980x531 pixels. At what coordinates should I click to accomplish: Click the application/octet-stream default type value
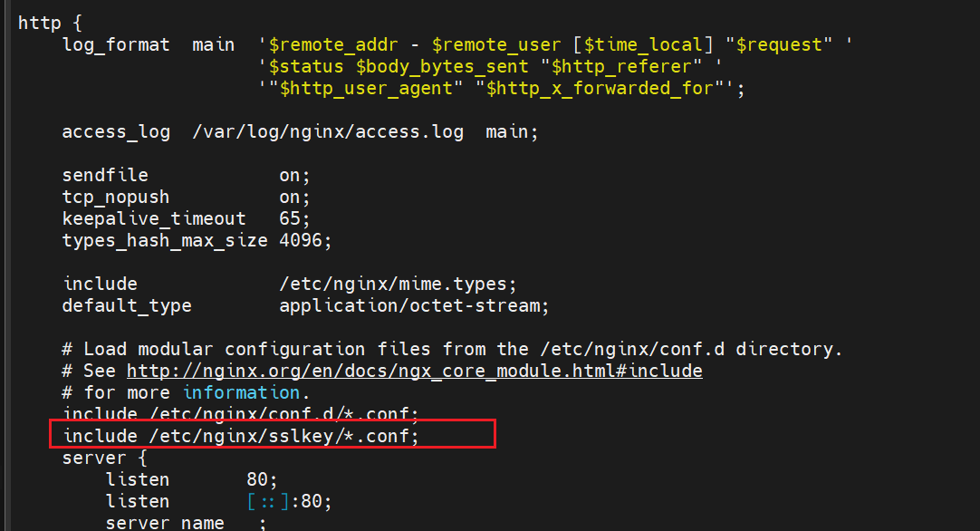point(413,305)
